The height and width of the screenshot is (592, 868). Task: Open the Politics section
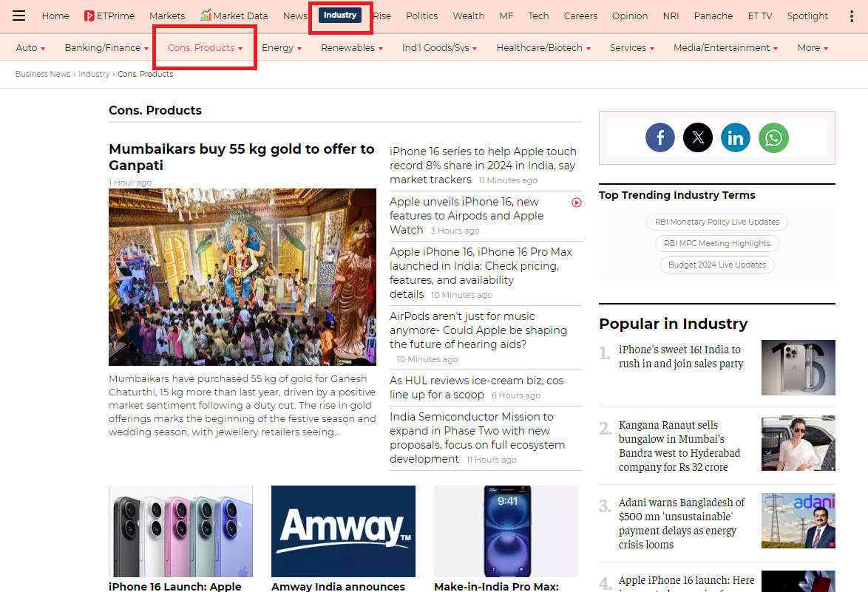[421, 16]
